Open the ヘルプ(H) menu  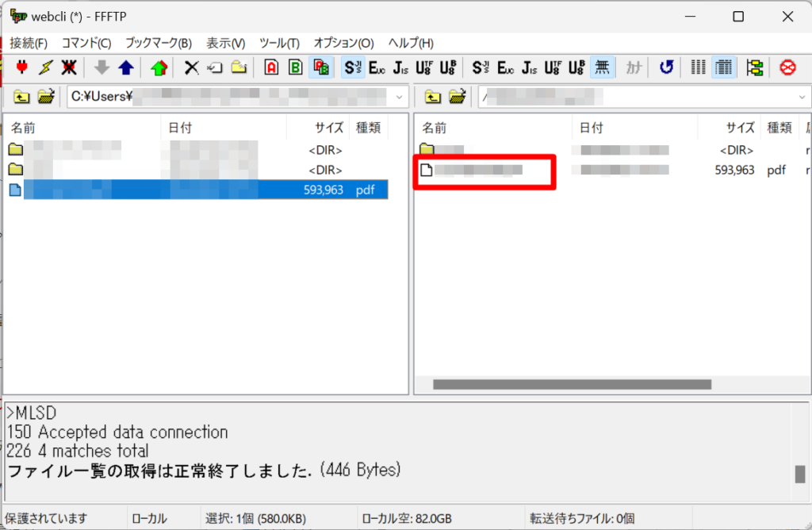pyautogui.click(x=411, y=43)
